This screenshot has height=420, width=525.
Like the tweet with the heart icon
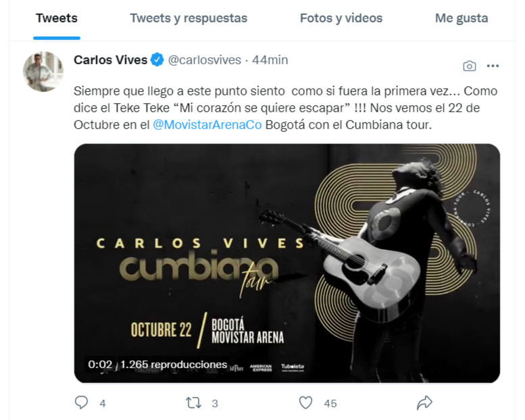tap(305, 402)
